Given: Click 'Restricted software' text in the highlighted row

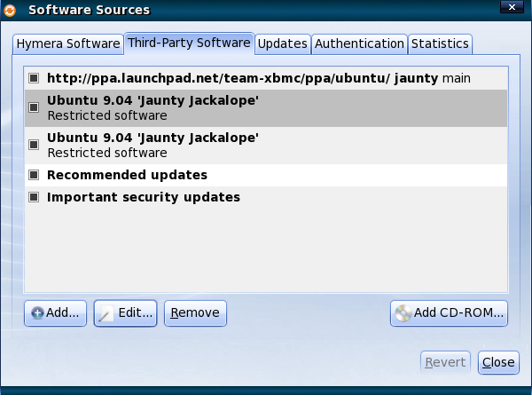Looking at the screenshot, I should pos(107,115).
